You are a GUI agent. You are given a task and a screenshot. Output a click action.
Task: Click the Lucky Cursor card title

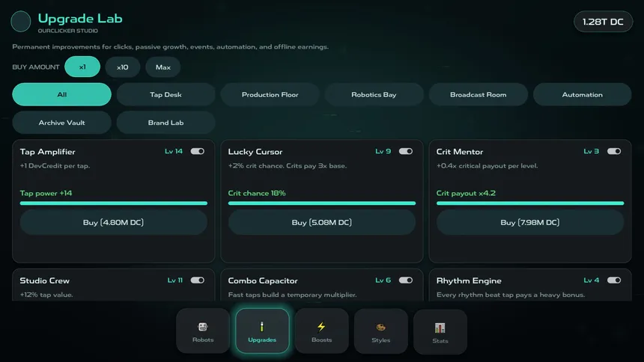(x=255, y=152)
